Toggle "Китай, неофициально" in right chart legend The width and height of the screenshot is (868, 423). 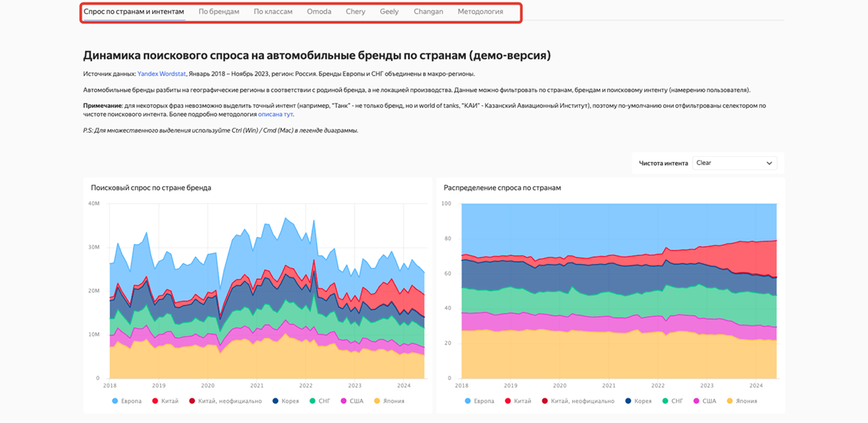click(x=582, y=401)
